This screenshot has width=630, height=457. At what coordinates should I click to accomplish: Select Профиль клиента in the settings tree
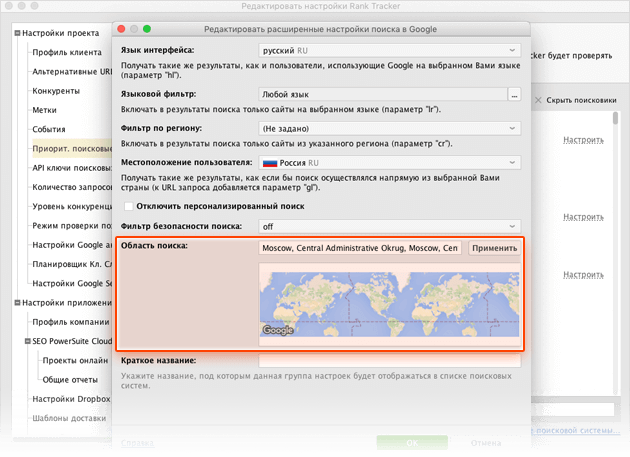tap(66, 52)
